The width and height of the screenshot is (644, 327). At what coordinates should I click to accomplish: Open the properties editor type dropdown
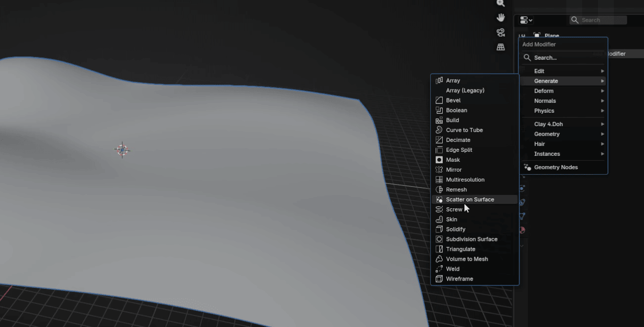tap(526, 20)
